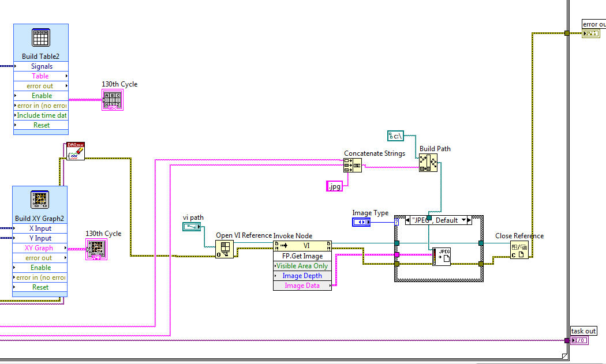606x364 pixels.
Task: Click Include time data terminal of Build Table2
Action: pyautogui.click(x=41, y=115)
